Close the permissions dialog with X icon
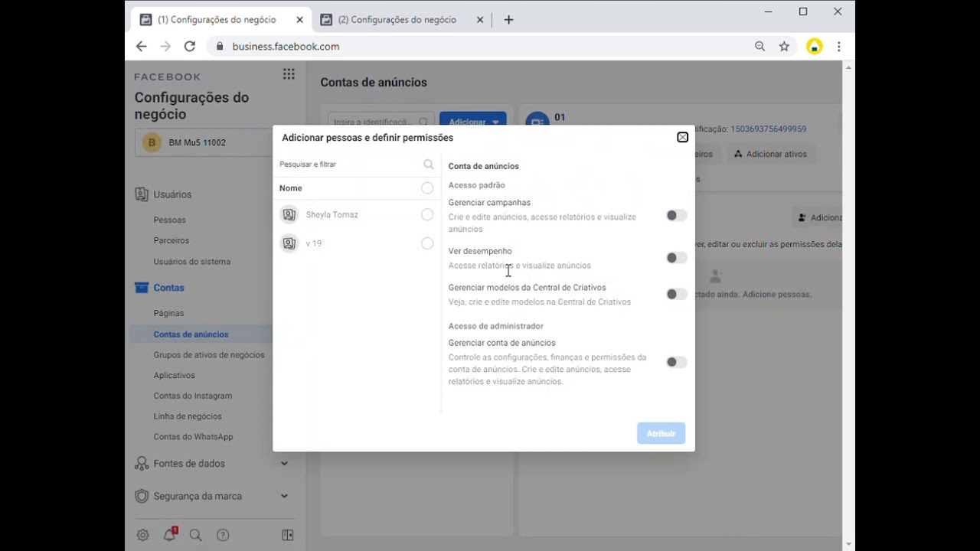 click(682, 138)
